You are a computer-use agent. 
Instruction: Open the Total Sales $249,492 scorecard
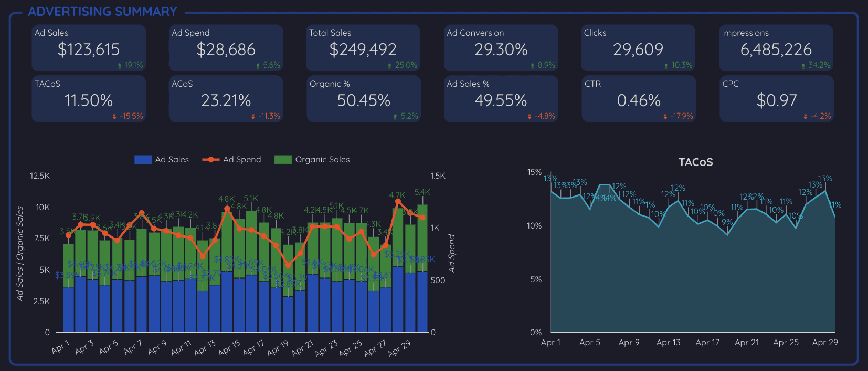coord(363,48)
